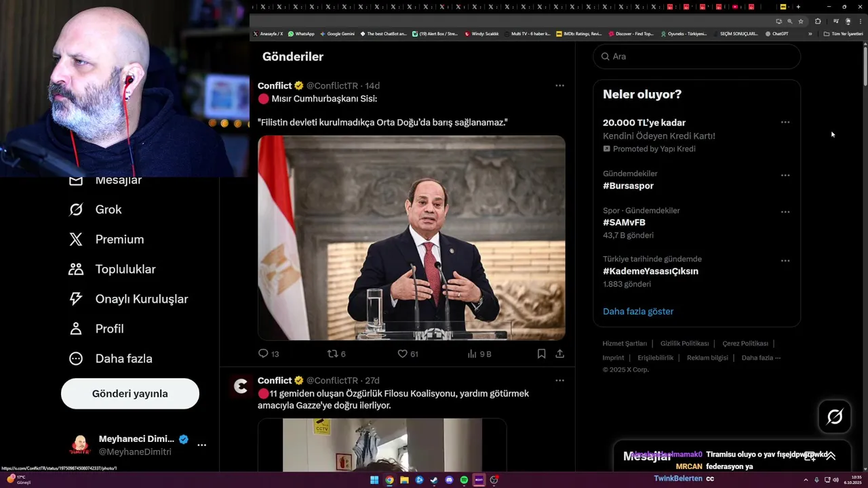Open more options on Özgürlük Filosu post
868x488 pixels.
pos(559,380)
